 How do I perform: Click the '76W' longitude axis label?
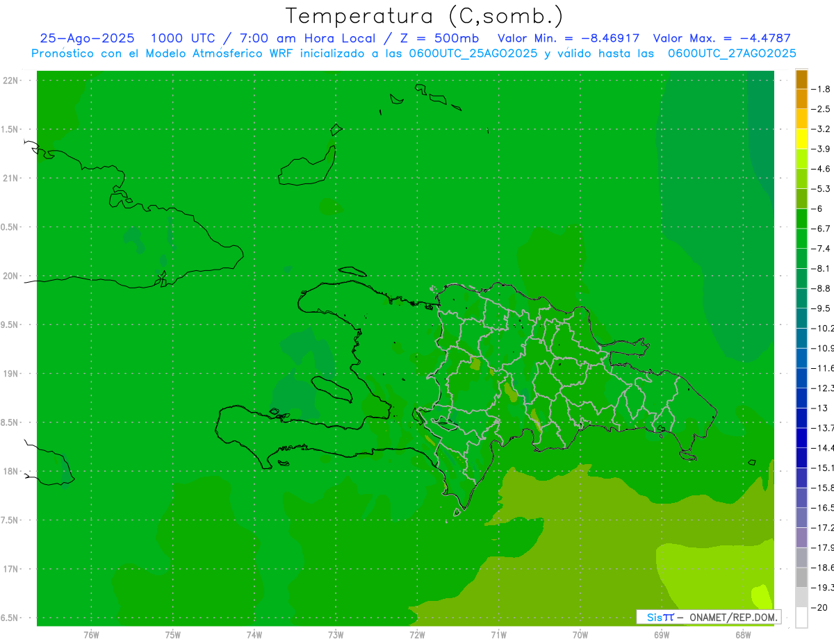(x=91, y=634)
